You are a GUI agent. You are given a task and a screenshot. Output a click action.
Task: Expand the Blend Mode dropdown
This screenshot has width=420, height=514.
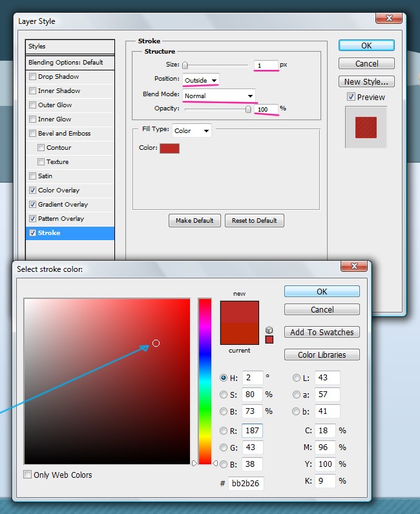click(218, 96)
